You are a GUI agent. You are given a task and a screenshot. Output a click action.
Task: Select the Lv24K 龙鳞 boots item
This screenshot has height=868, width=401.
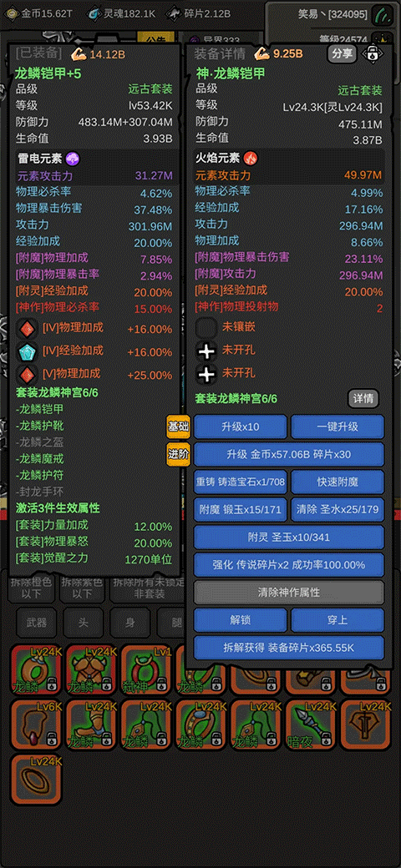pyautogui.click(x=91, y=724)
